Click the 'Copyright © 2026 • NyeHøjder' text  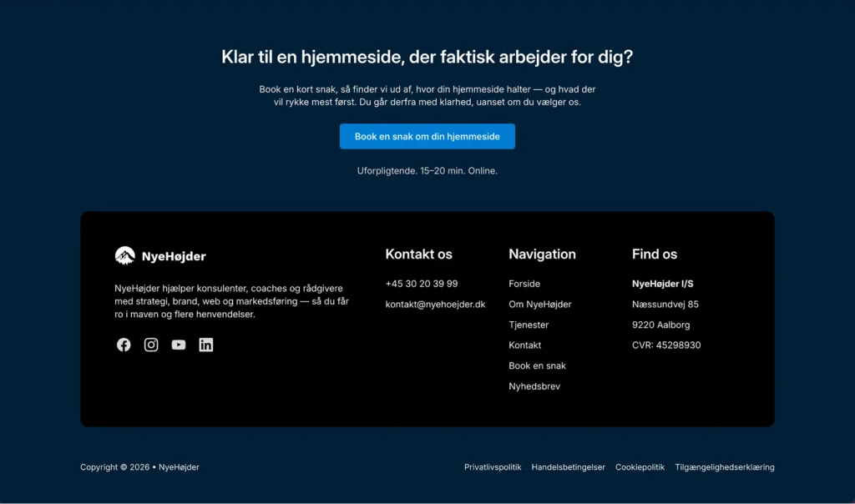[139, 467]
